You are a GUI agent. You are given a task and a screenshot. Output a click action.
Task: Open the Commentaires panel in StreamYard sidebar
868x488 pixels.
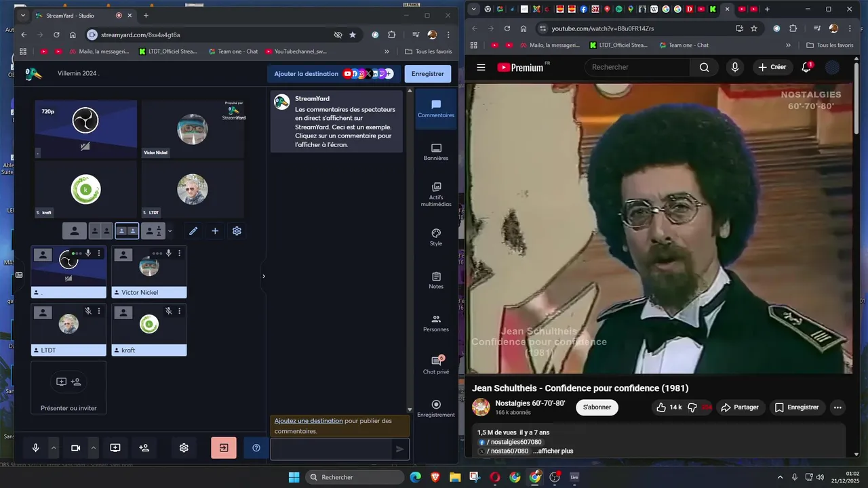(x=436, y=109)
